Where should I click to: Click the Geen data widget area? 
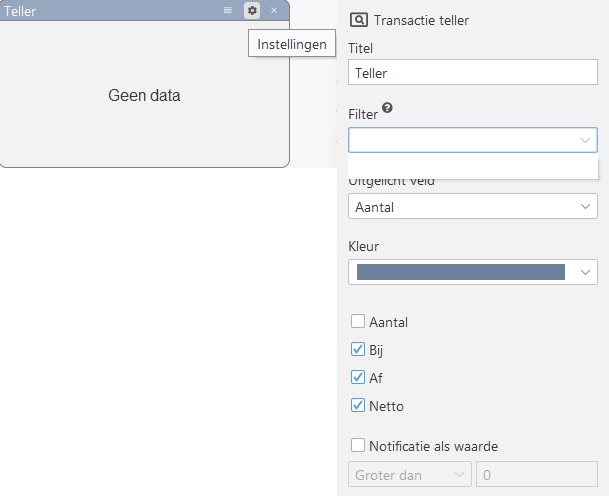point(144,96)
